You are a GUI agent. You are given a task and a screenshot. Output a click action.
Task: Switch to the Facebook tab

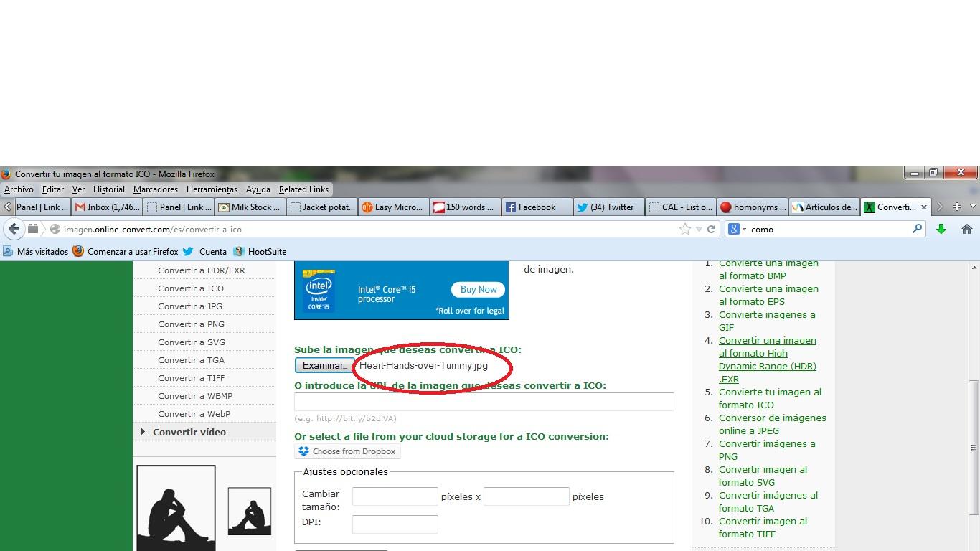pyautogui.click(x=537, y=207)
